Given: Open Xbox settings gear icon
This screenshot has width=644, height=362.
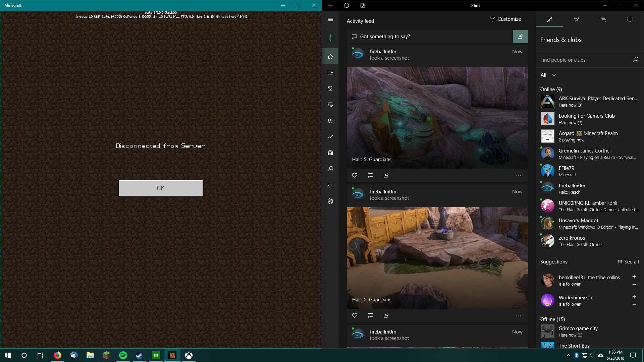Looking at the screenshot, I should coord(330,201).
